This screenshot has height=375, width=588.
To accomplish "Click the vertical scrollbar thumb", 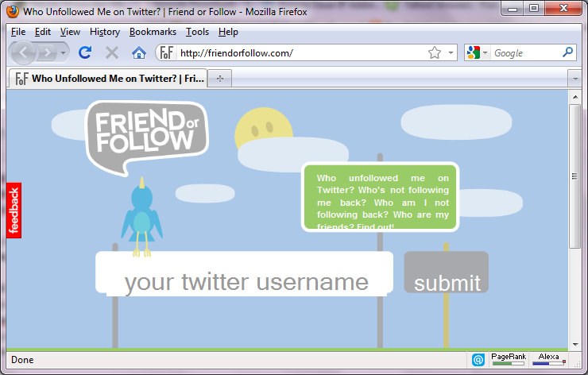I will click(574, 176).
